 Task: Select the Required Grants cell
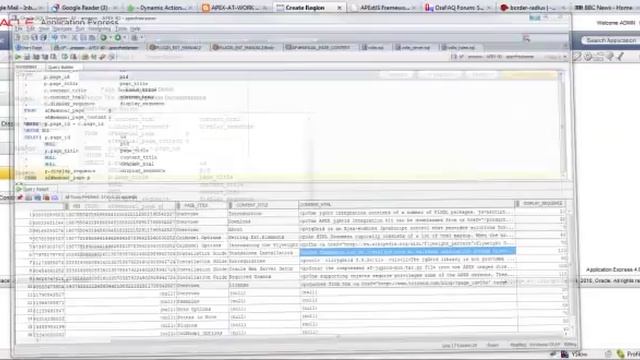pyautogui.click(x=263, y=276)
